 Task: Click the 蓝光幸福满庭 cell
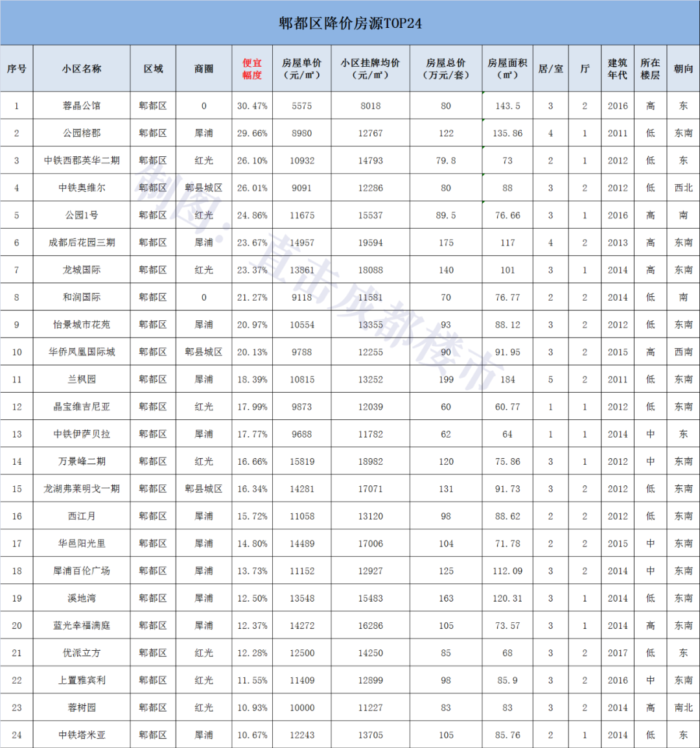tap(82, 625)
